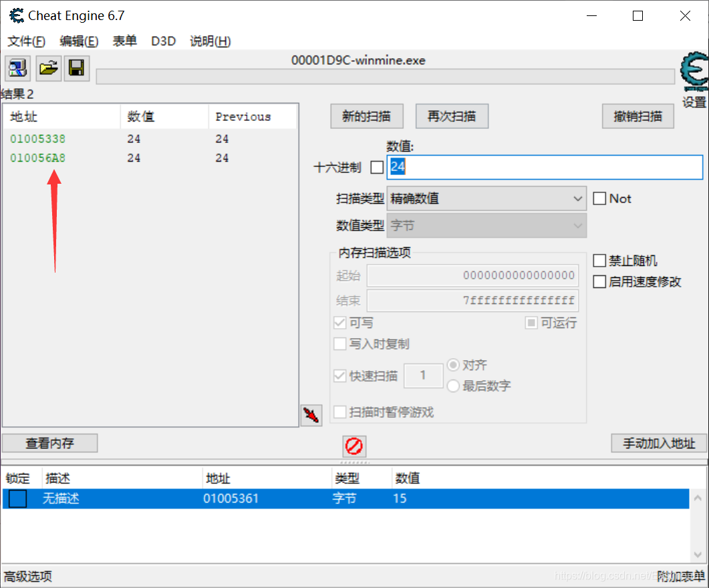
Task: Click the red clear list icon
Action: coord(354,446)
